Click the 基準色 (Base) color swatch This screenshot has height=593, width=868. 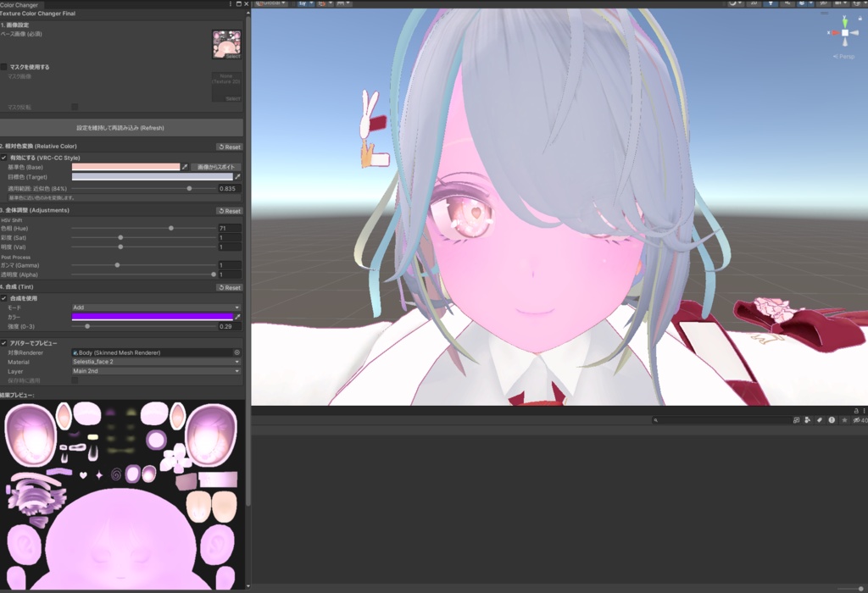pos(127,167)
